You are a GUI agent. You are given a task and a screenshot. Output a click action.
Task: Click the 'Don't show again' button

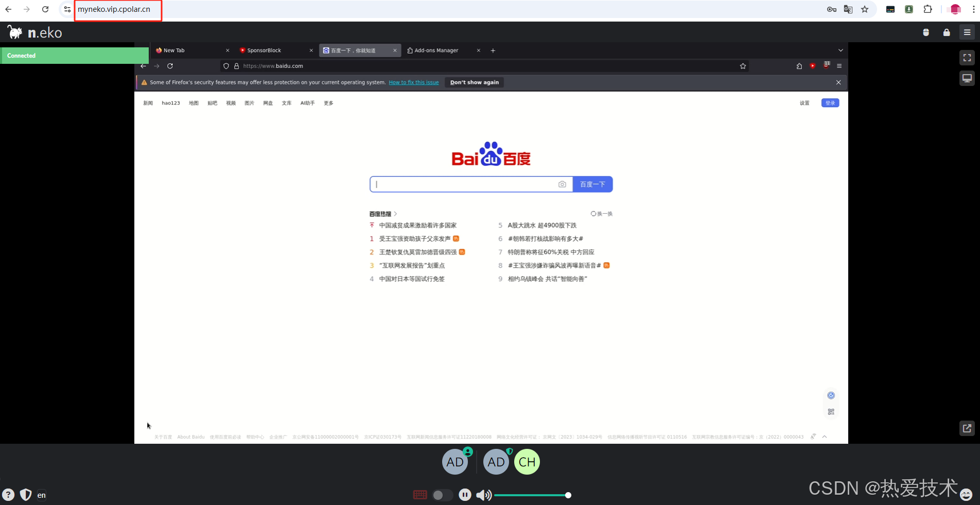475,82
